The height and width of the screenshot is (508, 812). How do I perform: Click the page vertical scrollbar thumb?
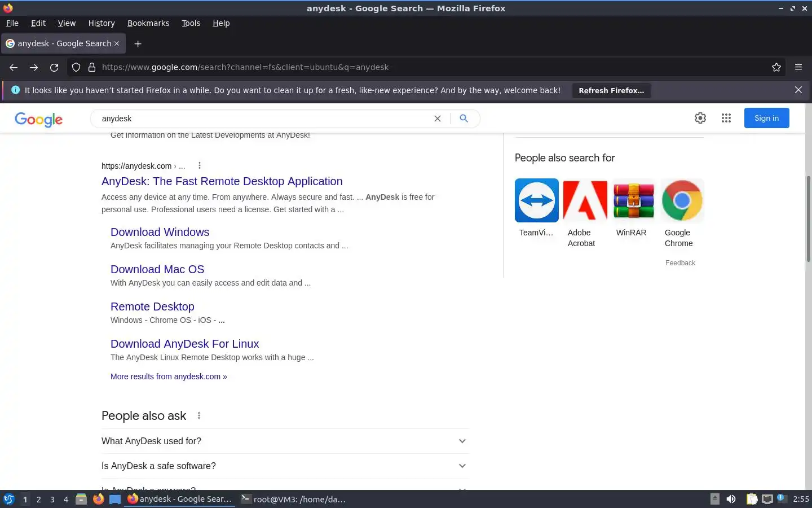[808, 218]
